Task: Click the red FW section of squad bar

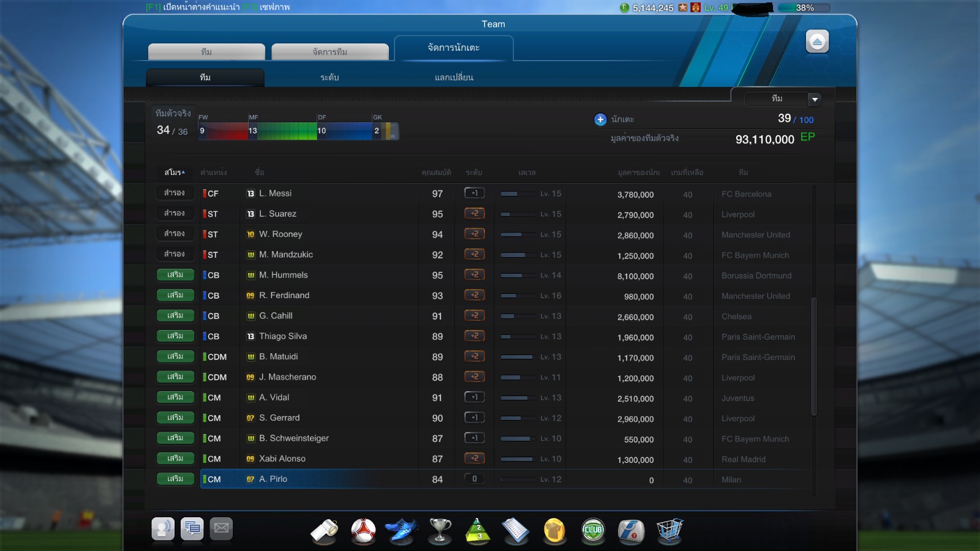Action: click(x=223, y=131)
